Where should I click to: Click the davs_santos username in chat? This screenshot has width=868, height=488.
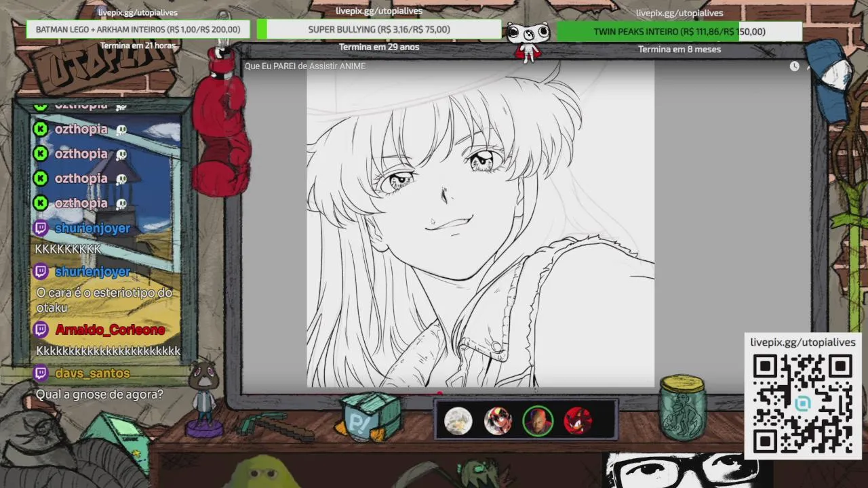[92, 373]
